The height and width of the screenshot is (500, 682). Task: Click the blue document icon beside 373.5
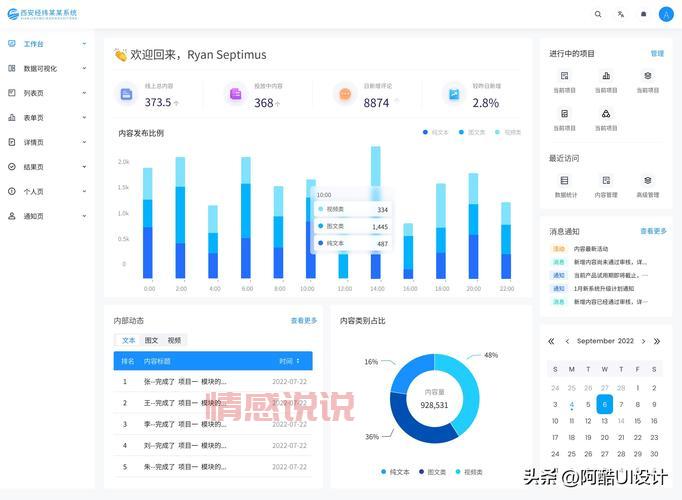point(126,93)
